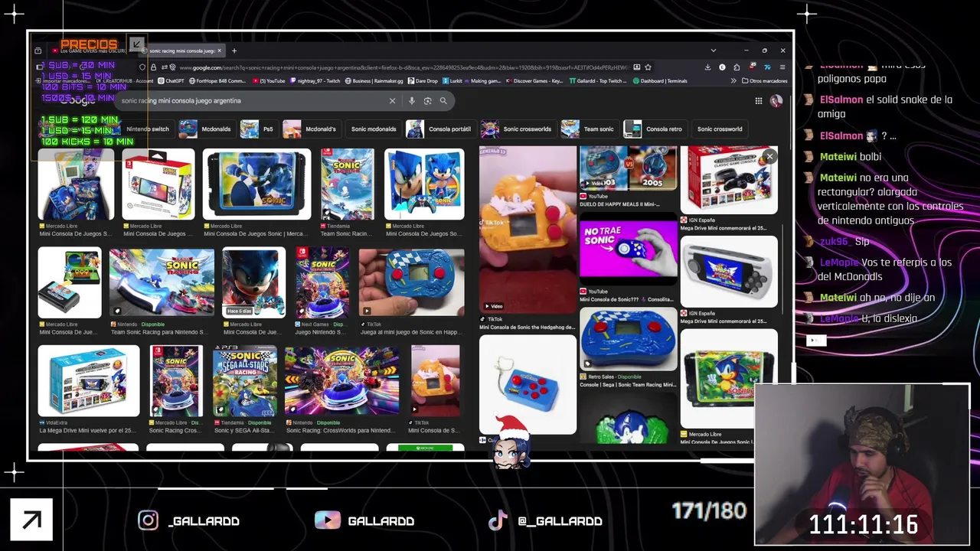This screenshot has height=551, width=980.
Task: Open the Firefox extensions puzzle icon
Action: [737, 67]
